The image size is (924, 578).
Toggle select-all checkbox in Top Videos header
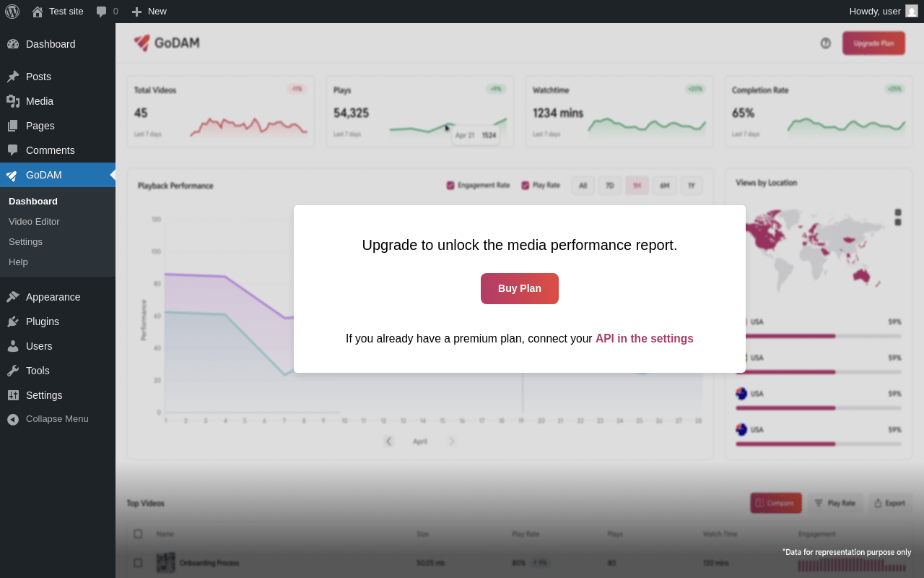click(138, 534)
